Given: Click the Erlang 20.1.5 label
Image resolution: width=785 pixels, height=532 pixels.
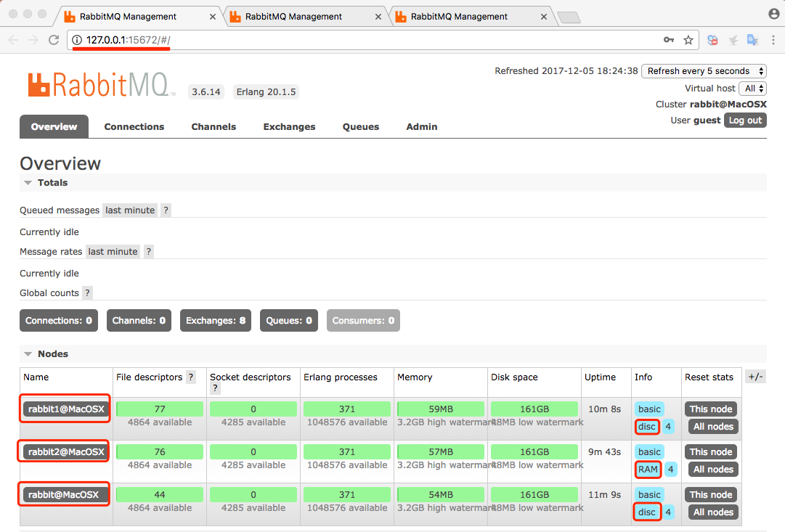Looking at the screenshot, I should point(266,92).
